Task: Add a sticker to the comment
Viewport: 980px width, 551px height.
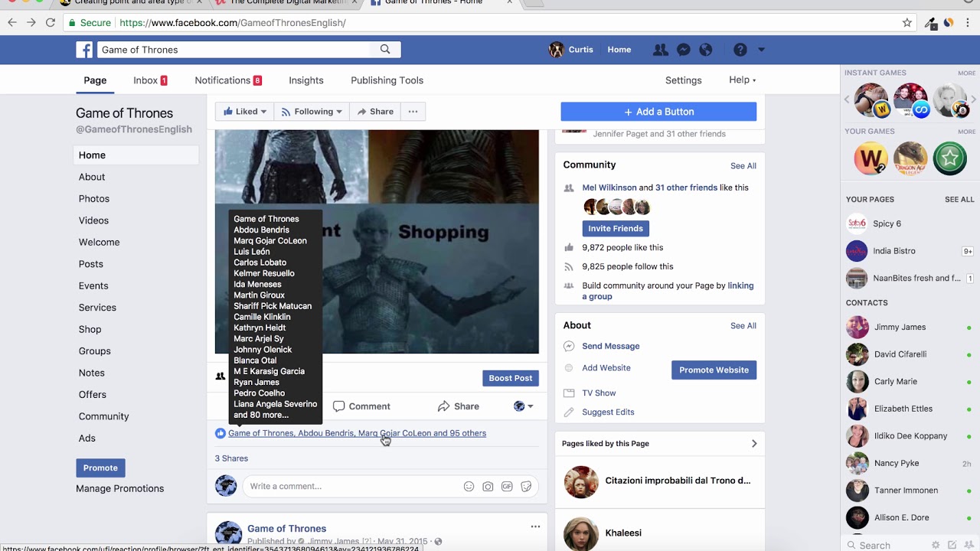Action: coord(526,486)
